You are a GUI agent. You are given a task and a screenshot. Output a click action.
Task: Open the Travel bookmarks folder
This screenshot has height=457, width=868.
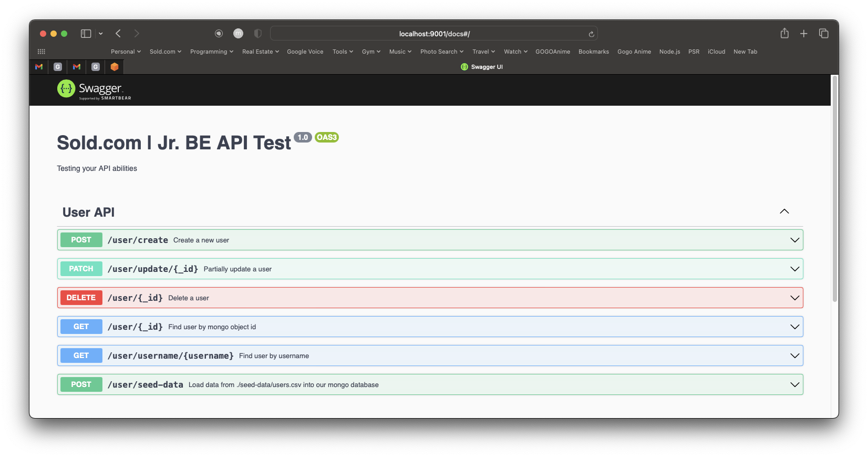click(483, 52)
